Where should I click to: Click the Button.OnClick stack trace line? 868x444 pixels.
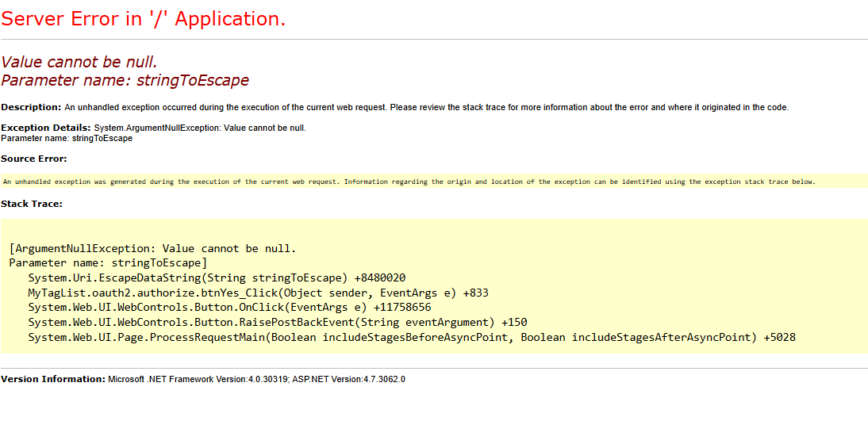tap(230, 307)
